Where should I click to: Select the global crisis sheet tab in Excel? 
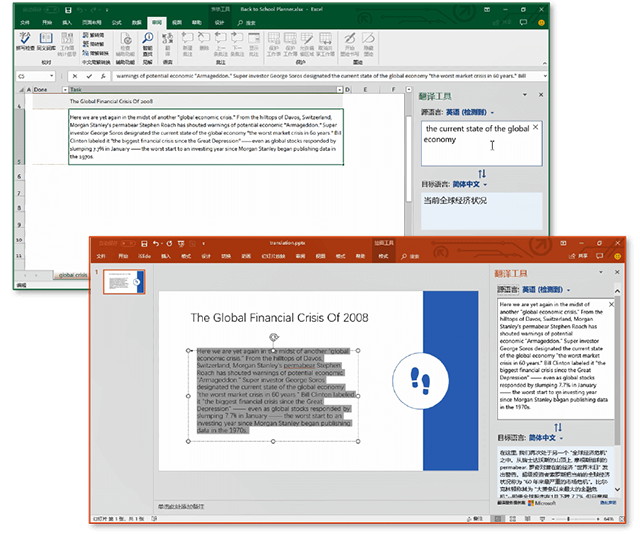tap(73, 275)
